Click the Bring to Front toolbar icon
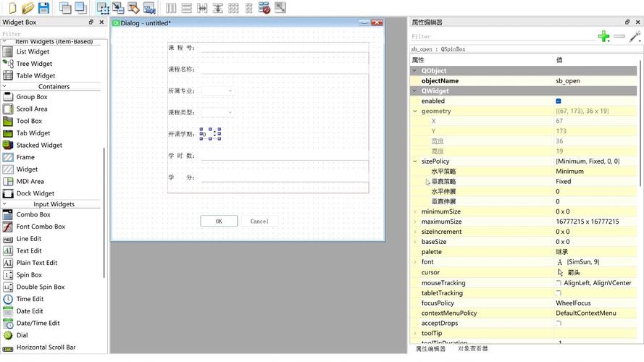The image size is (644, 362). pyautogui.click(x=65, y=8)
